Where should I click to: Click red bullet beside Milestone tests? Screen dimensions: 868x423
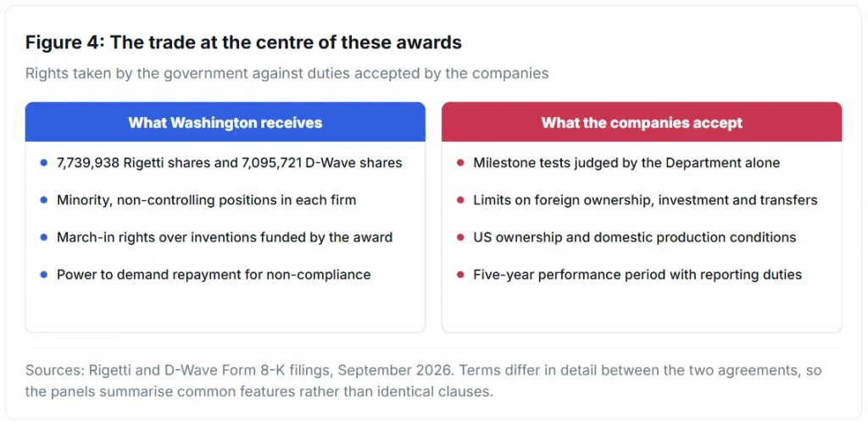click(460, 163)
